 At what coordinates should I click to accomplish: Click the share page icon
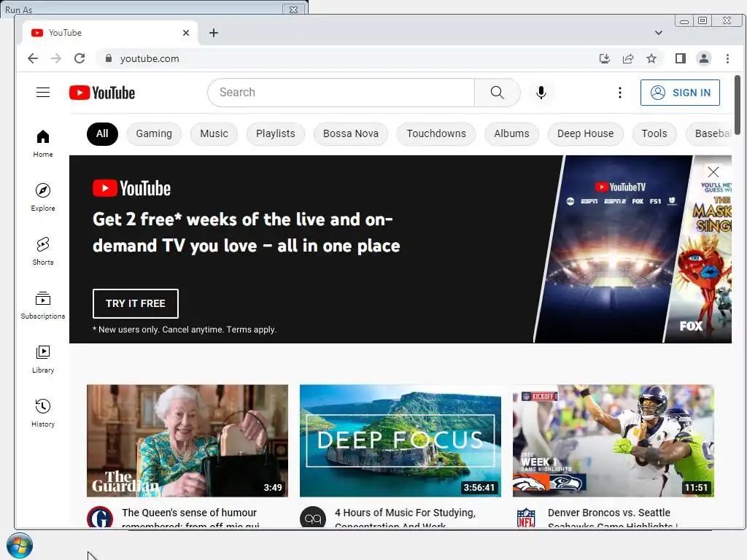[x=628, y=58]
